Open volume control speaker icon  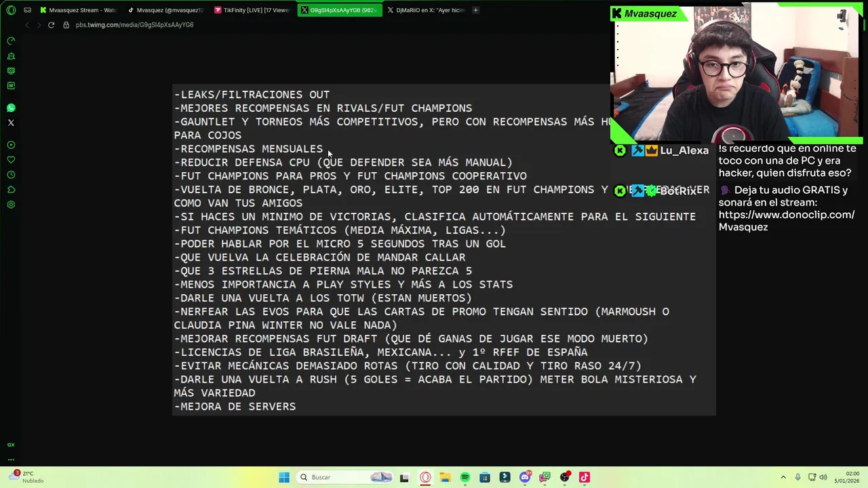(x=825, y=477)
